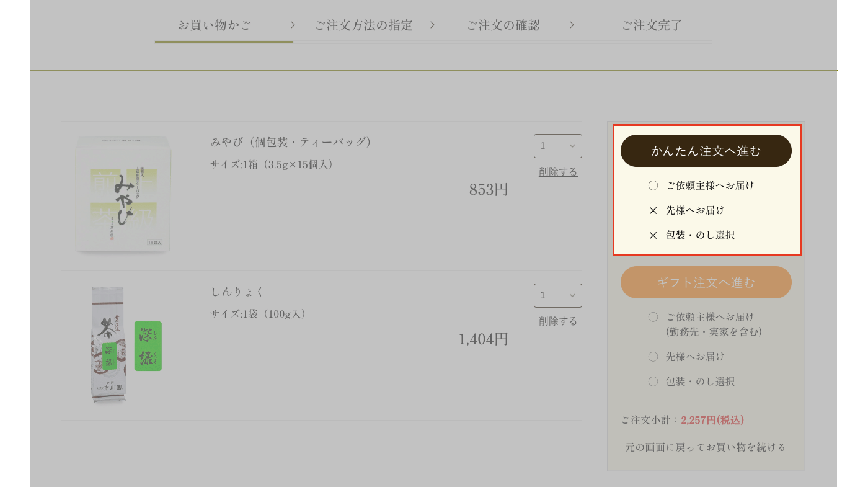Click circle icon beside 包装・のし選択 under ギフト注文
This screenshot has height=487, width=868.
(653, 382)
